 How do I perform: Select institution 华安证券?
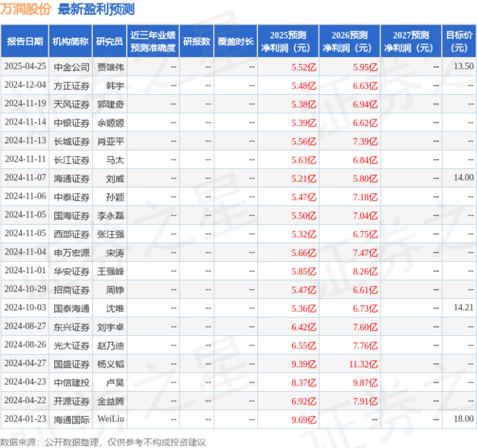tap(72, 272)
